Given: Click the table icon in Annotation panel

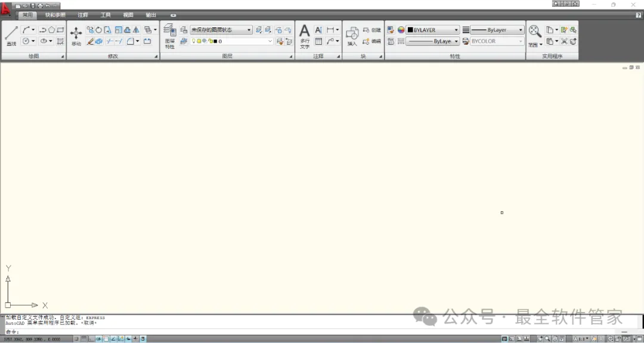Looking at the screenshot, I should tap(318, 41).
